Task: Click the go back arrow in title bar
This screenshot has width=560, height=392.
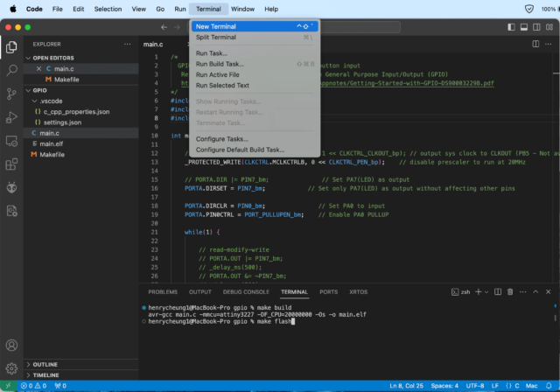Action: tap(164, 27)
